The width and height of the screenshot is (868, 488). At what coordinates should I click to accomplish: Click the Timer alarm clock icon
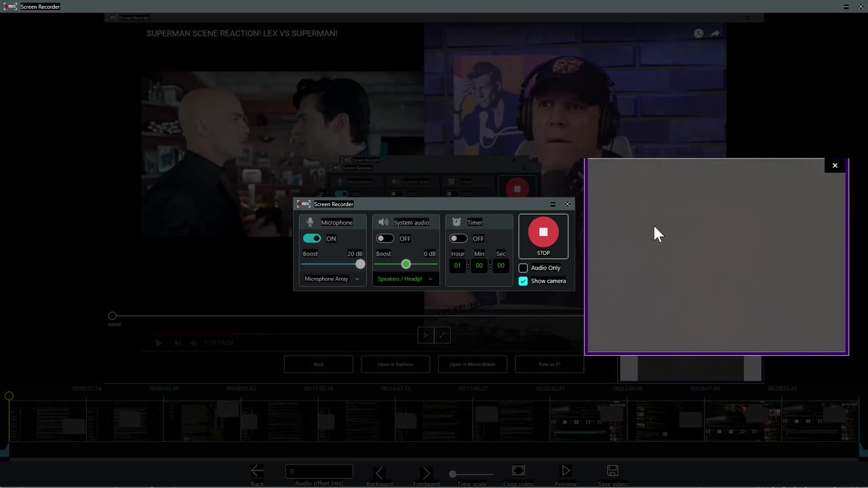tap(456, 222)
